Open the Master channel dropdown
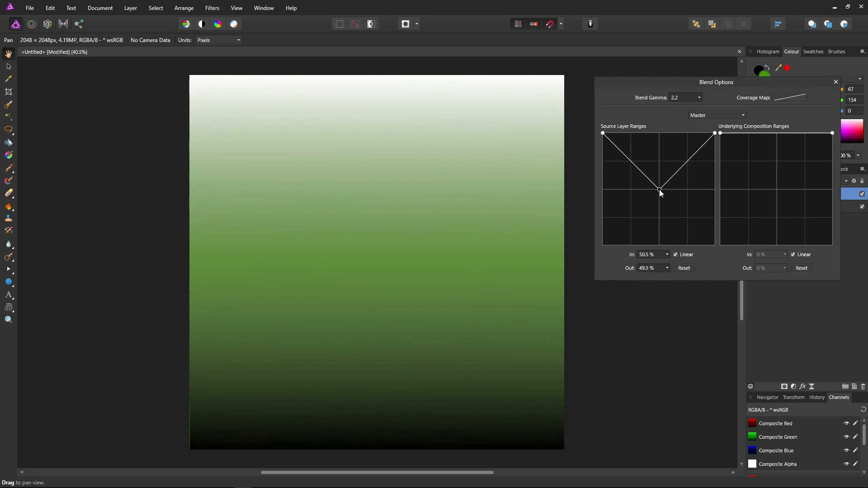The width and height of the screenshot is (868, 488). [x=717, y=115]
